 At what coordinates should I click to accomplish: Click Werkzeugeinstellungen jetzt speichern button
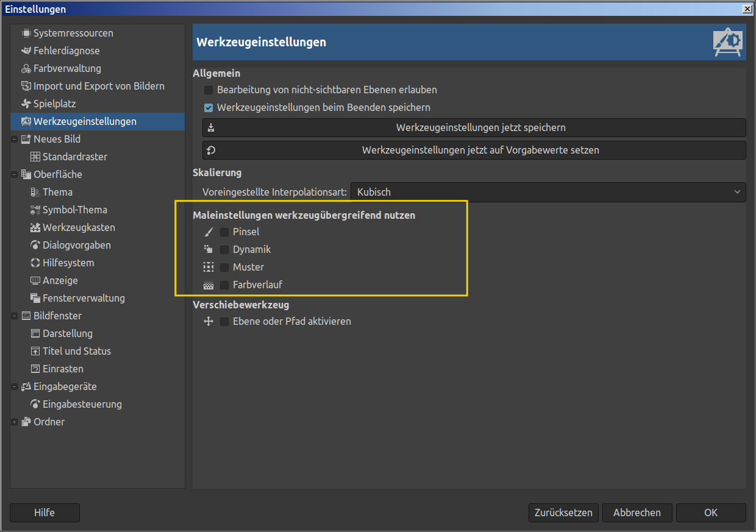pyautogui.click(x=474, y=128)
